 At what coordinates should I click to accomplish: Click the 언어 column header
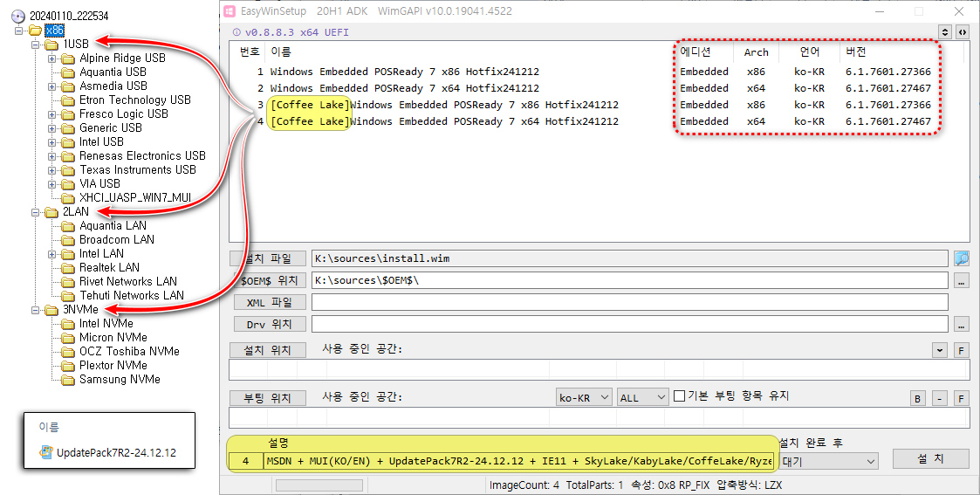point(809,52)
